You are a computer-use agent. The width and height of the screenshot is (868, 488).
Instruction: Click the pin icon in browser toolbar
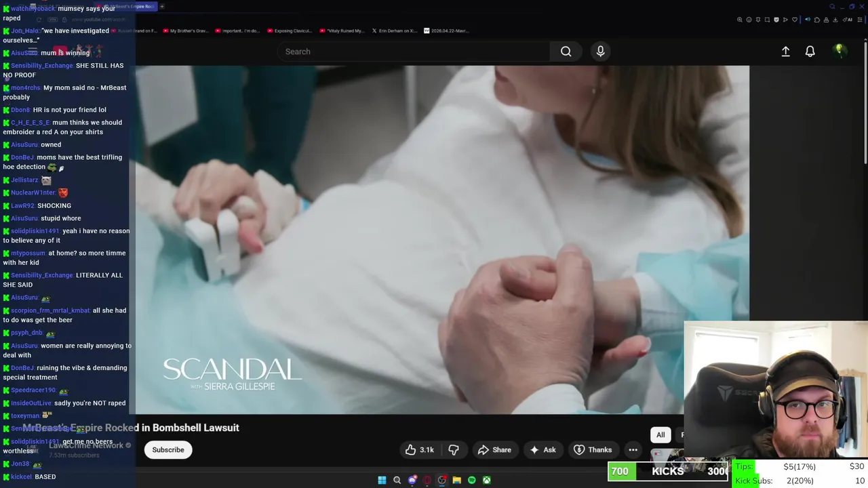[x=758, y=20]
